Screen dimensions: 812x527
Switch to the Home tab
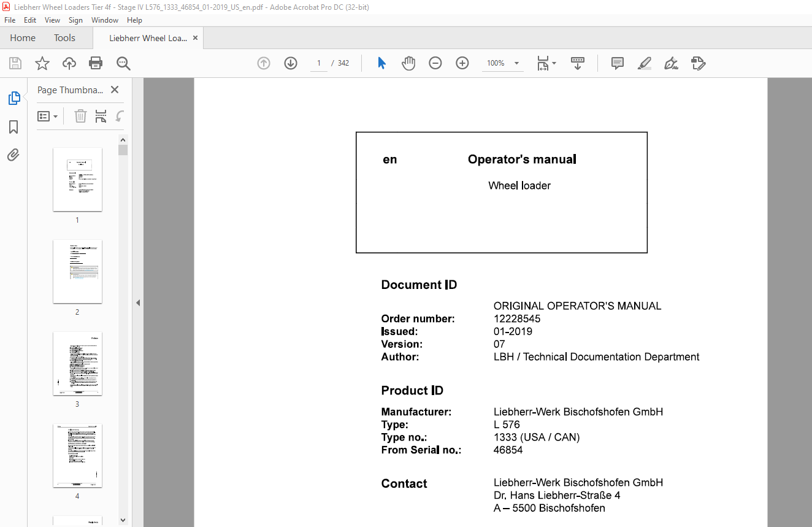23,38
